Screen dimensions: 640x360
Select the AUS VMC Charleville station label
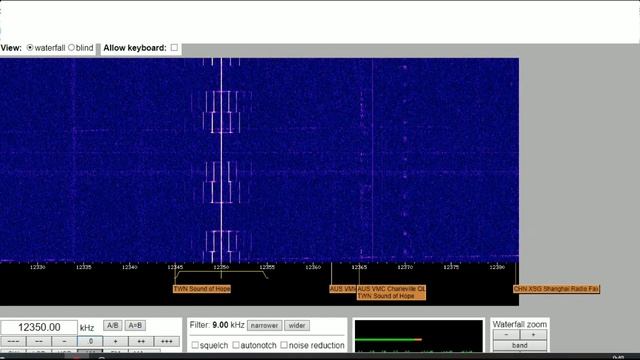pos(391,289)
